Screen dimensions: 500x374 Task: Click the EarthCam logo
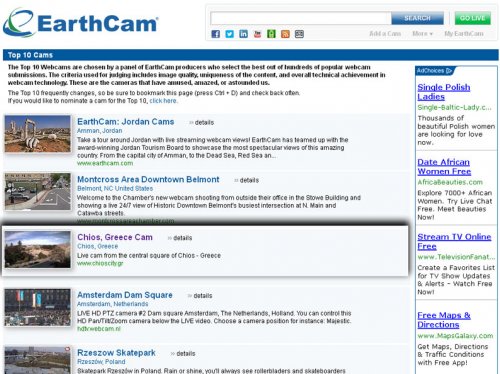coord(80,23)
